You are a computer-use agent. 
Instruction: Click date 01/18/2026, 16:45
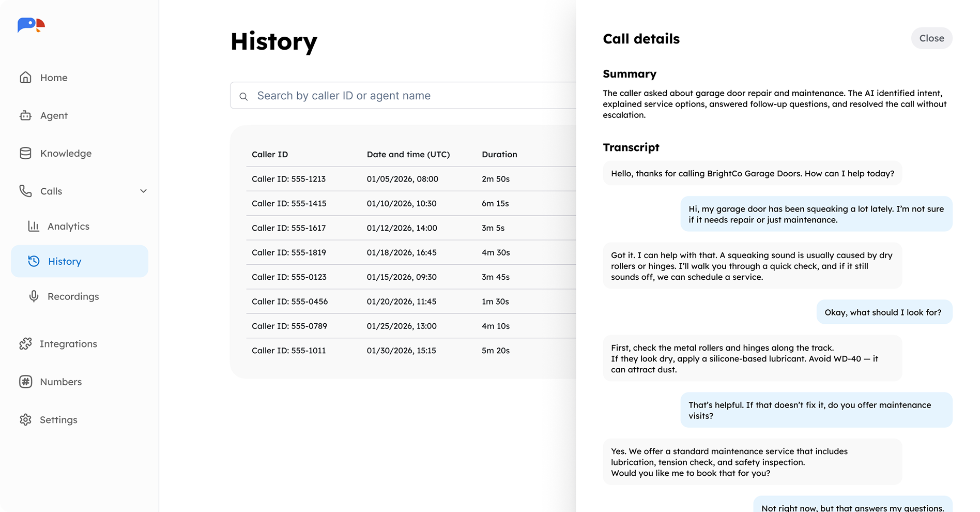[x=402, y=252]
